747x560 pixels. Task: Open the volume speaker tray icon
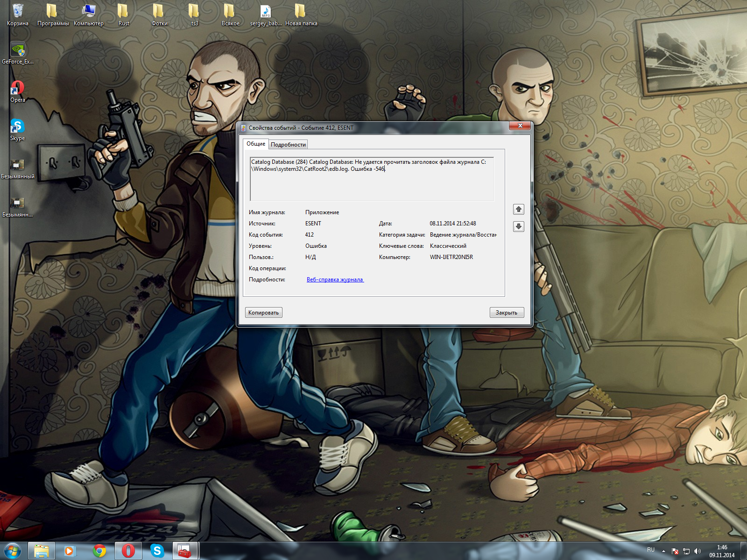tap(698, 551)
